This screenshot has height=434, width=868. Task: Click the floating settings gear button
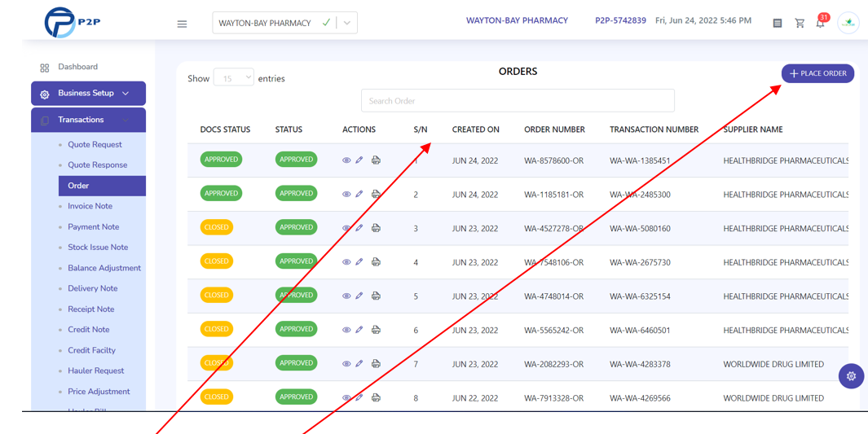pyautogui.click(x=852, y=376)
